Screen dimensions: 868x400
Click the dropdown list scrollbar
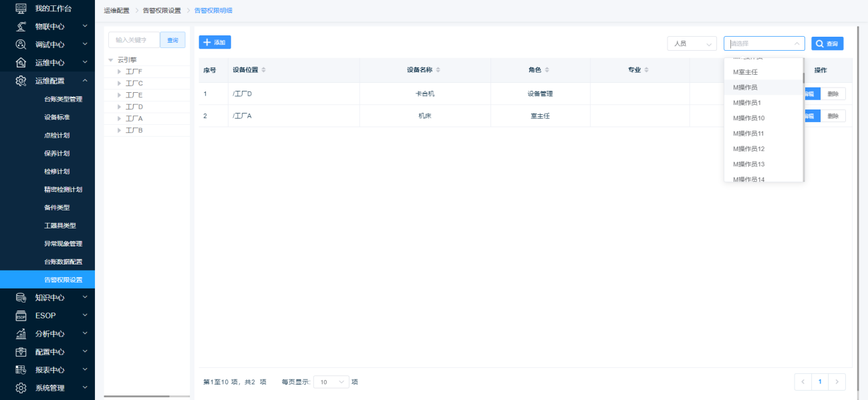803,77
